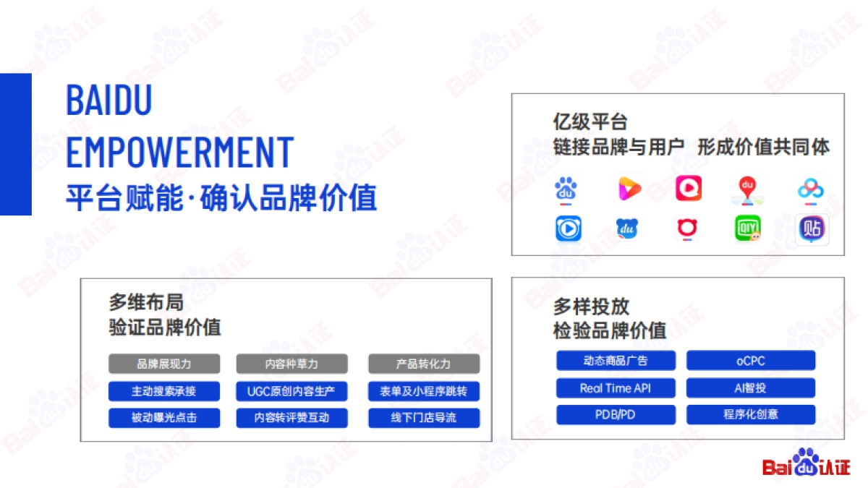The width and height of the screenshot is (868, 488).
Task: Select the oCPC blue button
Action: (752, 360)
